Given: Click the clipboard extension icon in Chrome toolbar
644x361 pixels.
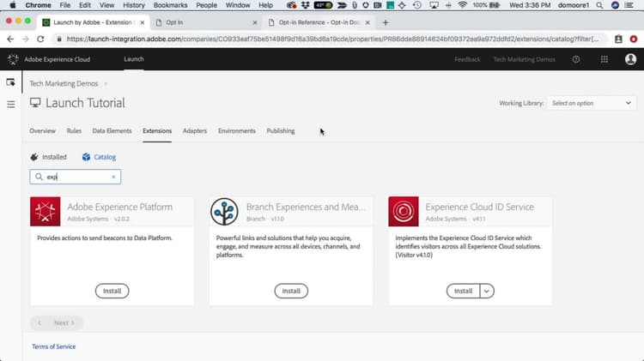Looking at the screenshot, I should pos(618,39).
